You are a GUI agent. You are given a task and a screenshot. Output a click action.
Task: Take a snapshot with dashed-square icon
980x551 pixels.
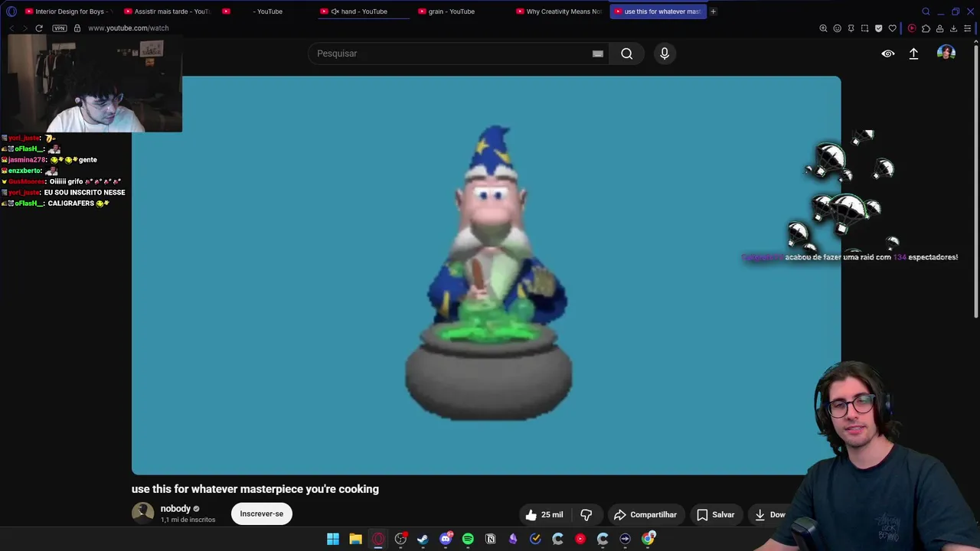pyautogui.click(x=864, y=28)
